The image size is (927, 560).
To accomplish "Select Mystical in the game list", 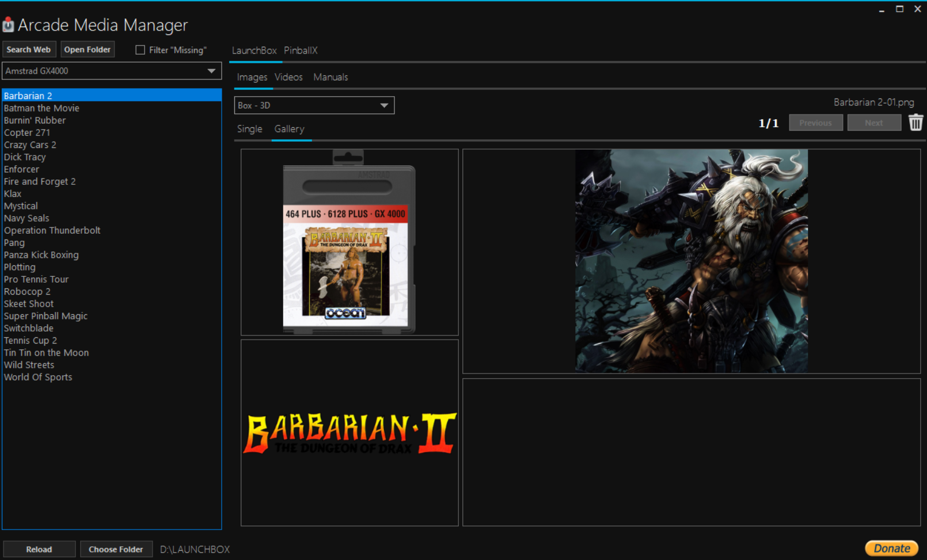I will pos(112,206).
